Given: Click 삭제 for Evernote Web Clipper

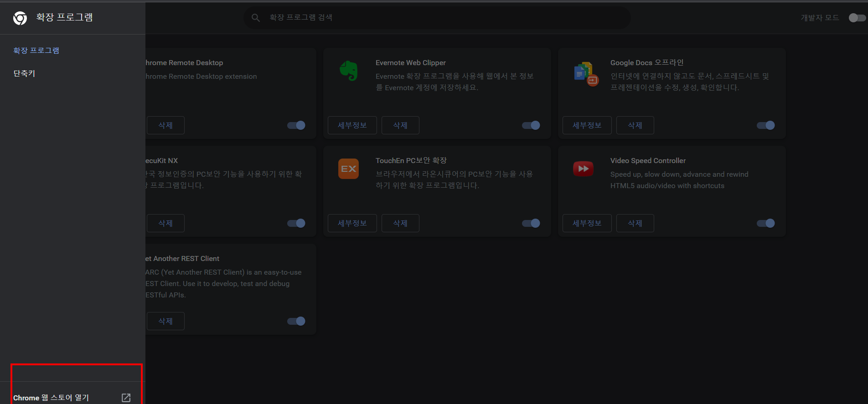Looking at the screenshot, I should tap(400, 125).
